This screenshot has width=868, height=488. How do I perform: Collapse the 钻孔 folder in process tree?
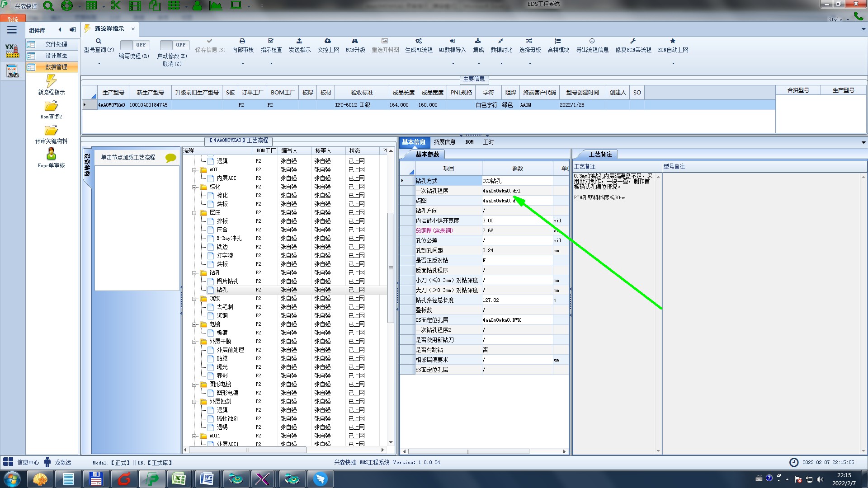click(x=194, y=273)
